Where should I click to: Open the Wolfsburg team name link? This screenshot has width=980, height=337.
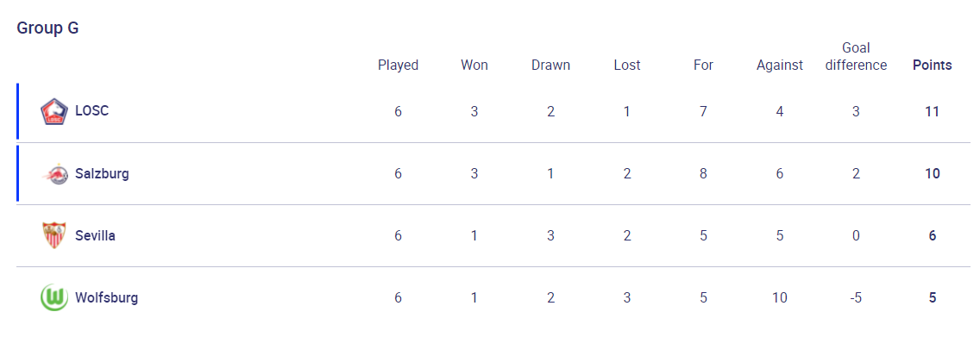tap(106, 297)
